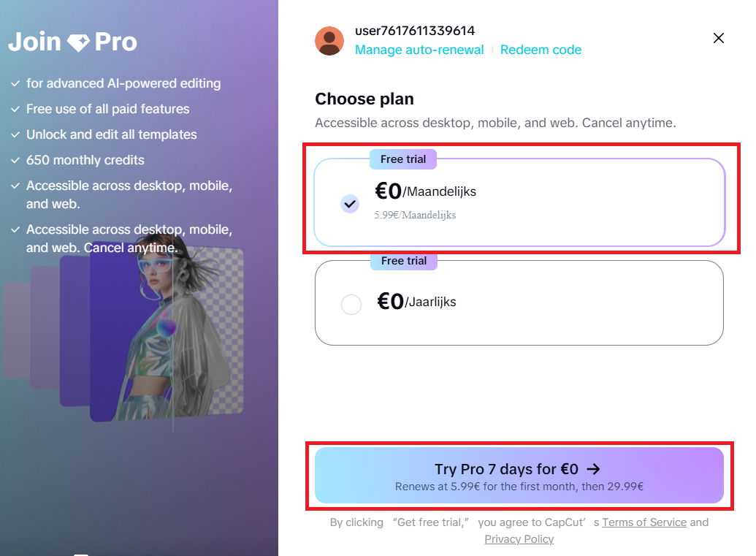The height and width of the screenshot is (556, 756).
Task: Click the Free trial badge on yearly plan
Action: [403, 261]
